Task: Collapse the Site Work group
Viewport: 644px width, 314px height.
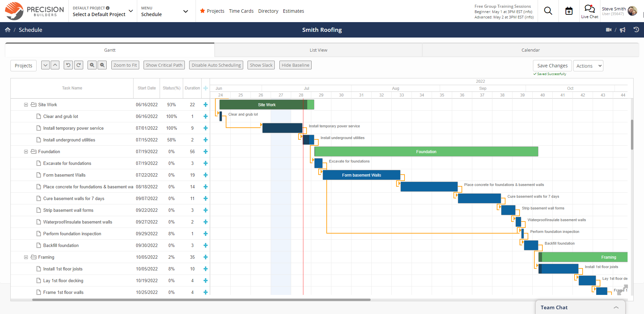Action: click(x=26, y=105)
